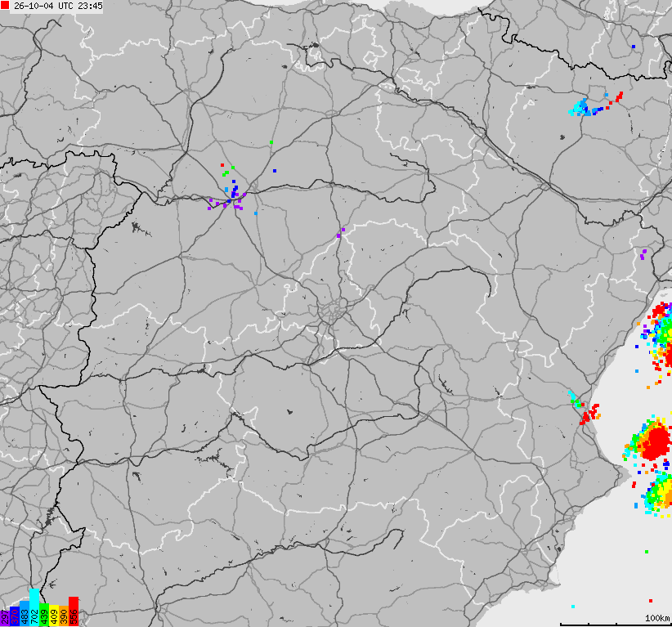The image size is (672, 627).
Task: Click the lone cyan strike dot beside the scale bar
Action: tap(573, 607)
